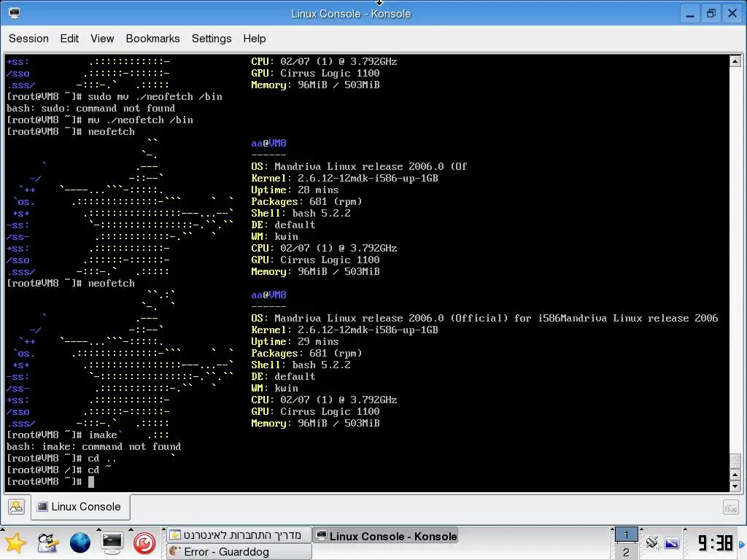
Task: Click the network plug tray icon
Action: (652, 542)
